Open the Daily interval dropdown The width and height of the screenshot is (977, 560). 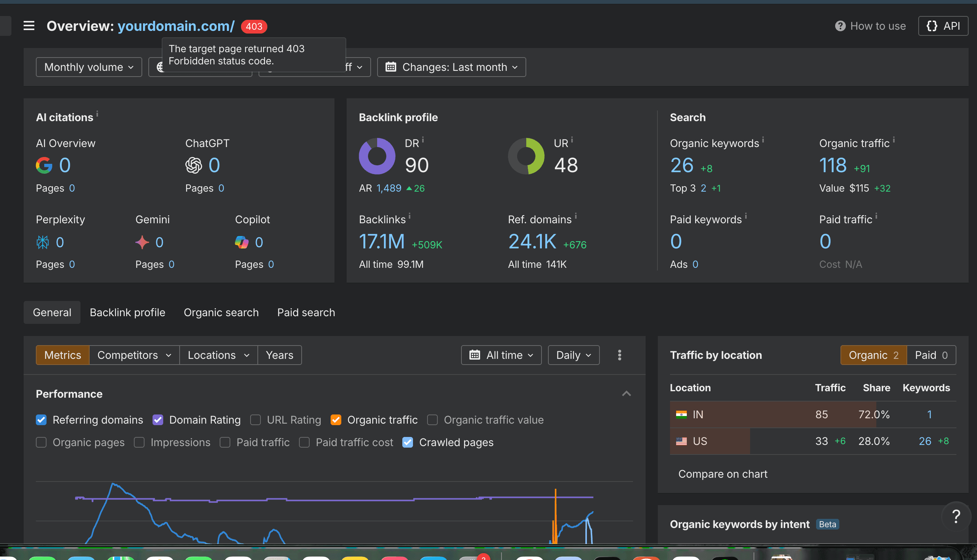click(x=573, y=355)
